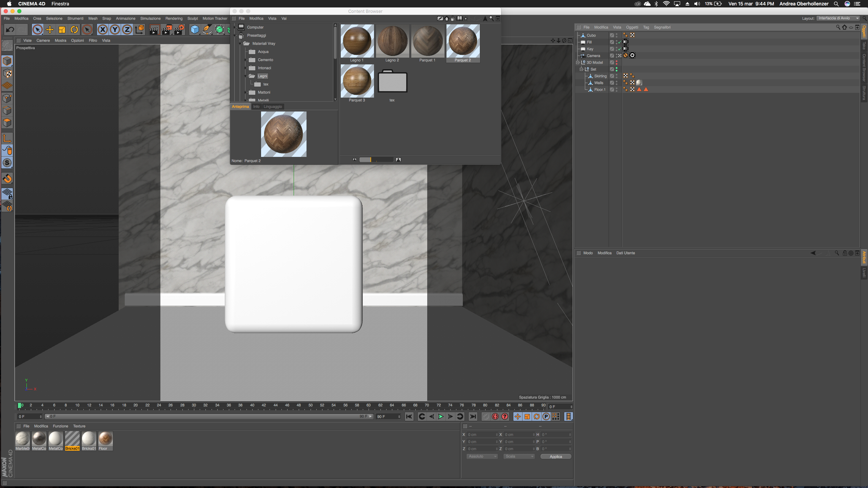Open the Rendering menu
This screenshot has height=488, width=868.
(x=174, y=18)
